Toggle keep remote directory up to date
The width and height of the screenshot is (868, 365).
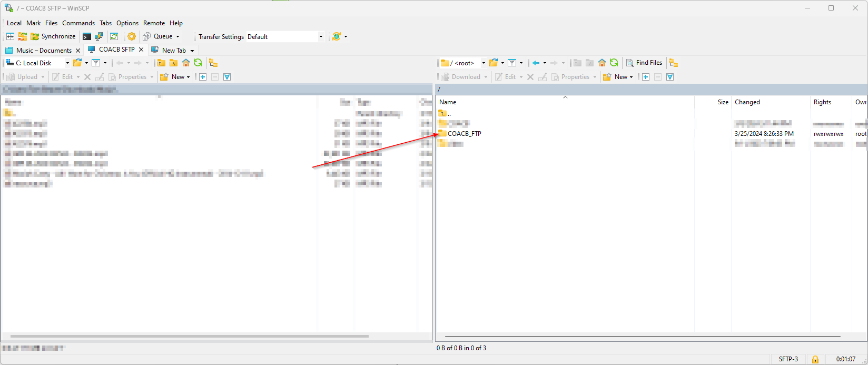point(114,36)
